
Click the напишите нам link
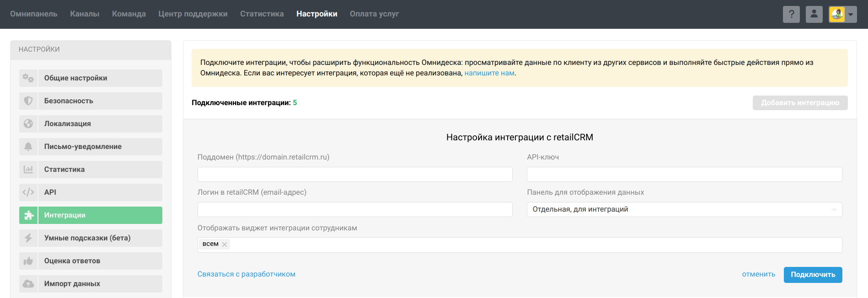click(x=489, y=73)
